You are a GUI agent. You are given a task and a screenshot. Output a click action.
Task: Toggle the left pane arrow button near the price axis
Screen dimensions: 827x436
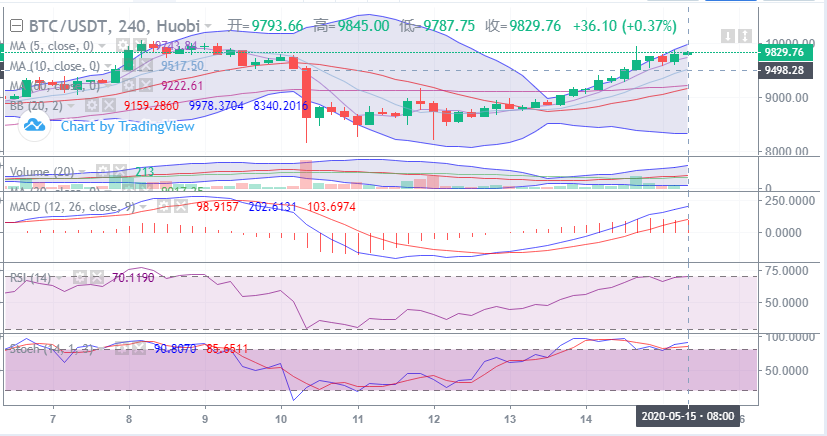pyautogui.click(x=729, y=35)
